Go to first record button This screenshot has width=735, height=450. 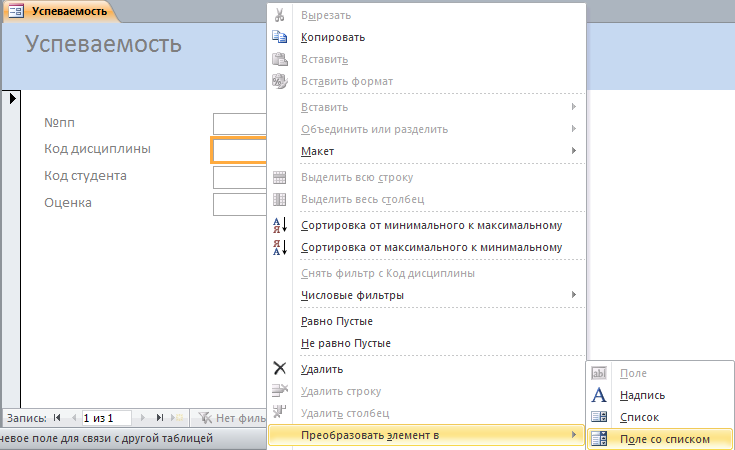(x=57, y=417)
